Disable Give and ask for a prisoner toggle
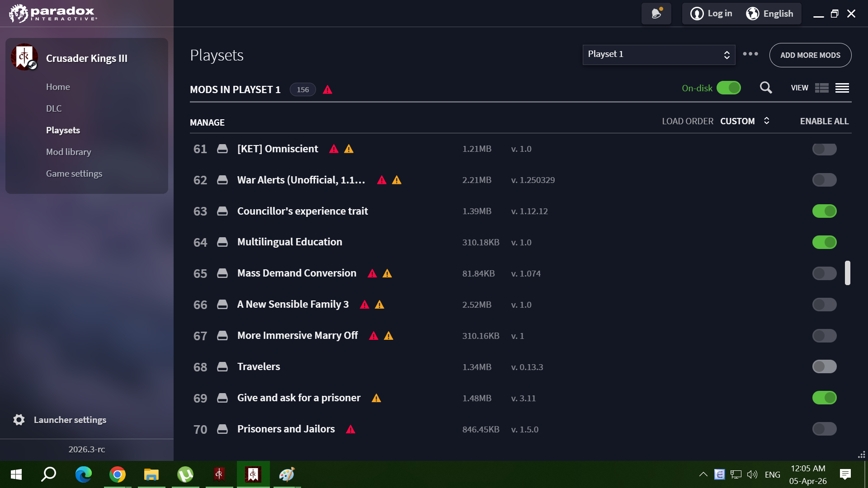Viewport: 868px width, 488px height. pos(824,398)
